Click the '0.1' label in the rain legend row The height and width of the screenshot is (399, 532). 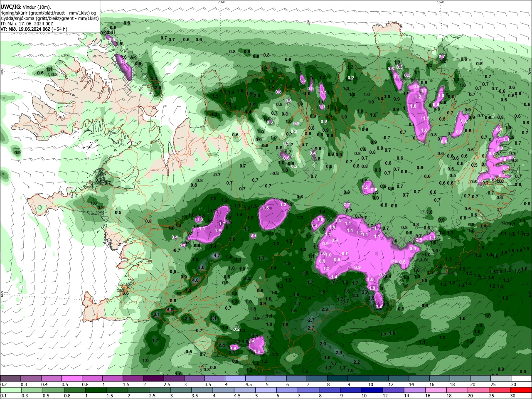click(x=3, y=396)
